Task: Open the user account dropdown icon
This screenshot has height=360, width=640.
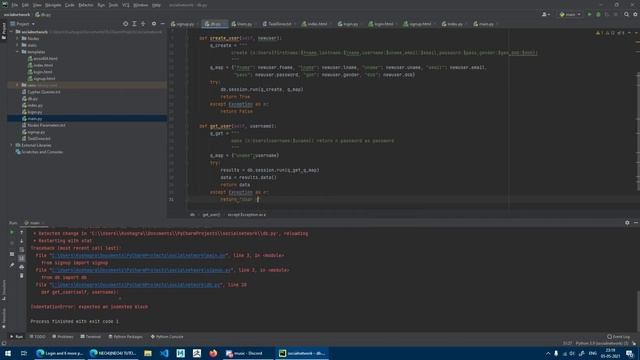Action: pos(546,14)
